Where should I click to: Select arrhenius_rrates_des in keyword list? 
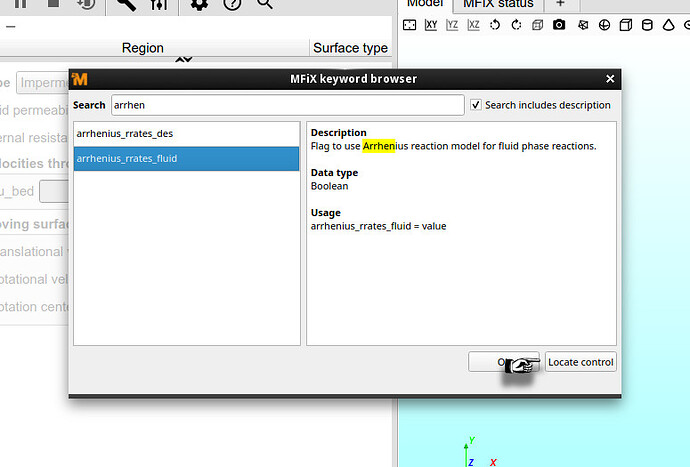click(x=187, y=133)
